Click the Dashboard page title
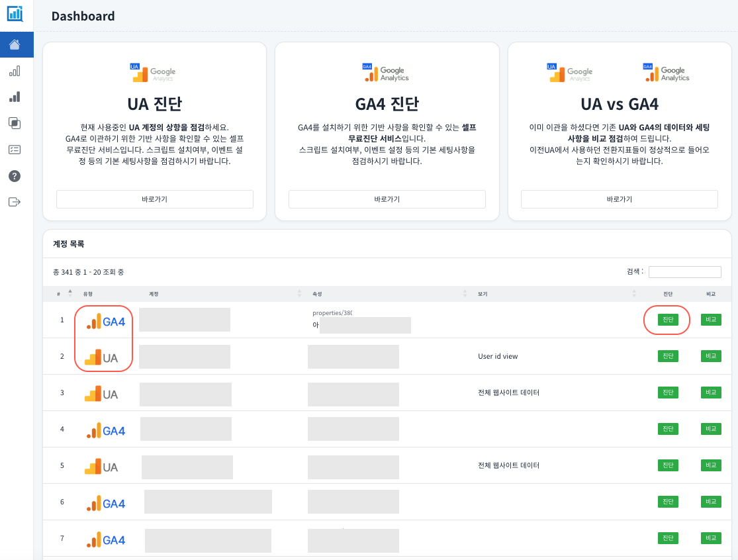 click(x=83, y=16)
